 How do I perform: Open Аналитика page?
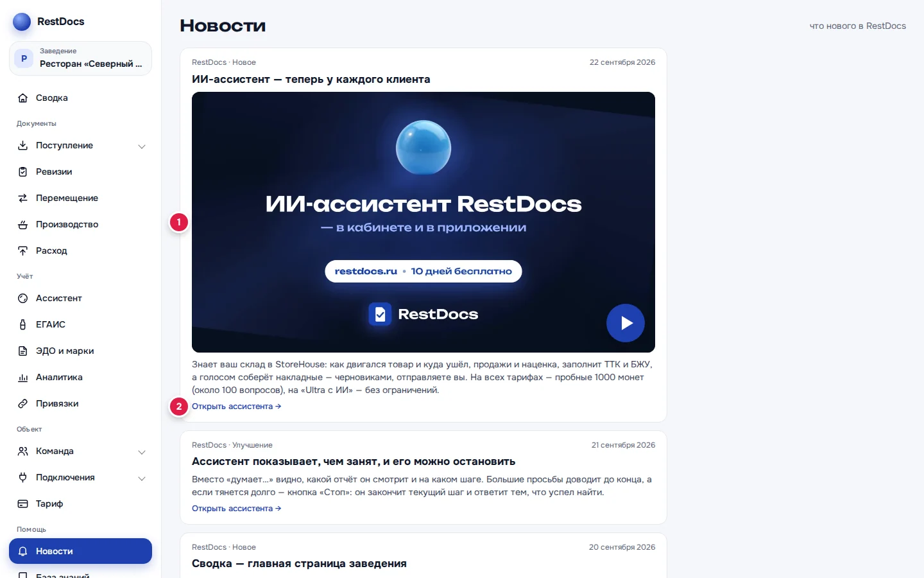[x=81, y=378]
